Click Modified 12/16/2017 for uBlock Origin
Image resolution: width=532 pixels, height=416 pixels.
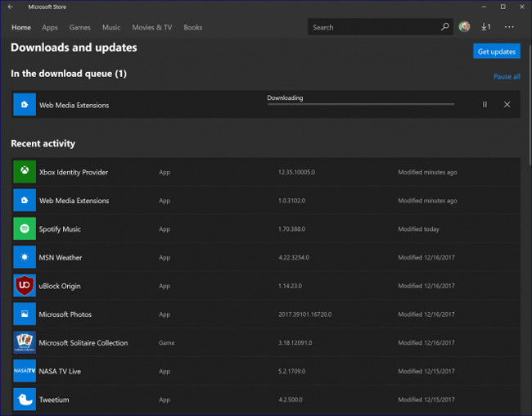pyautogui.click(x=426, y=286)
